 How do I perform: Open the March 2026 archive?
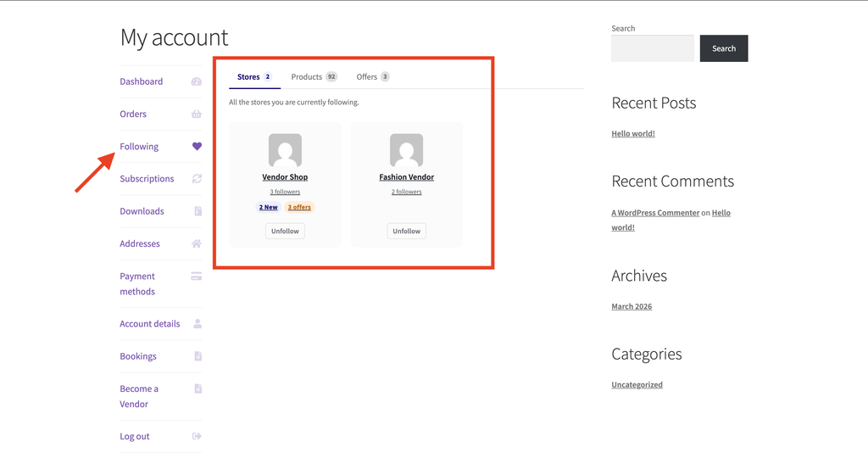click(x=632, y=306)
